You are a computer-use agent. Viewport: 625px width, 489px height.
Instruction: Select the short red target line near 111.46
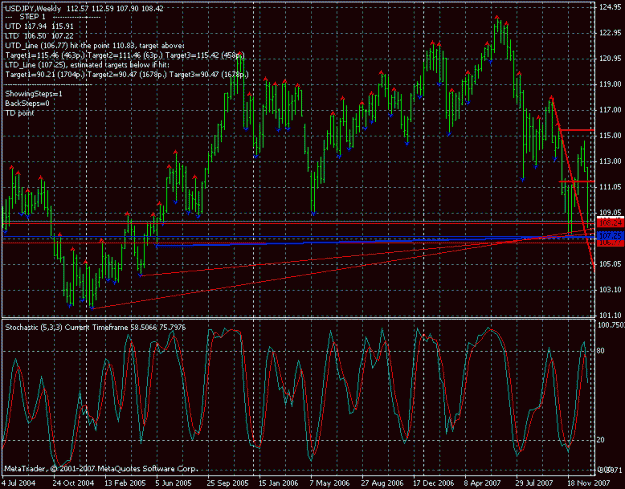tap(577, 181)
